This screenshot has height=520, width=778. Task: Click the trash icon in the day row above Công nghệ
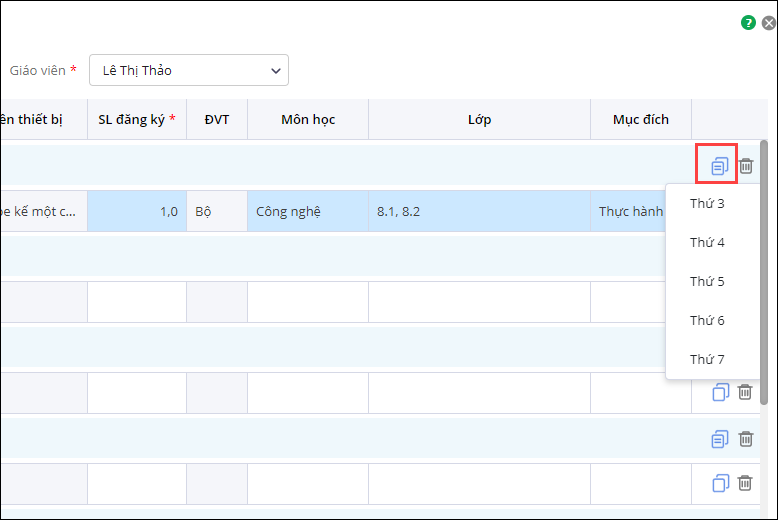pyautogui.click(x=746, y=166)
